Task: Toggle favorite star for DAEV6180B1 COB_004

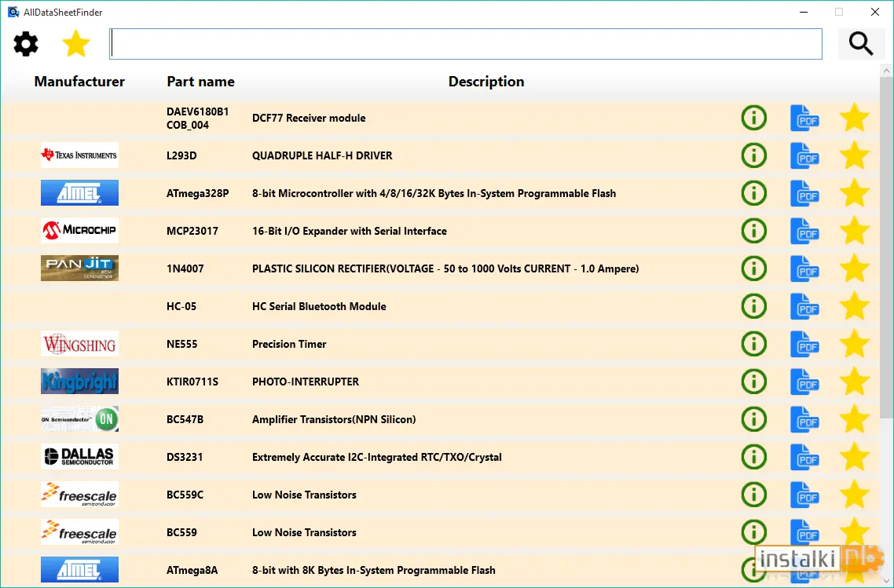Action: pos(855,118)
